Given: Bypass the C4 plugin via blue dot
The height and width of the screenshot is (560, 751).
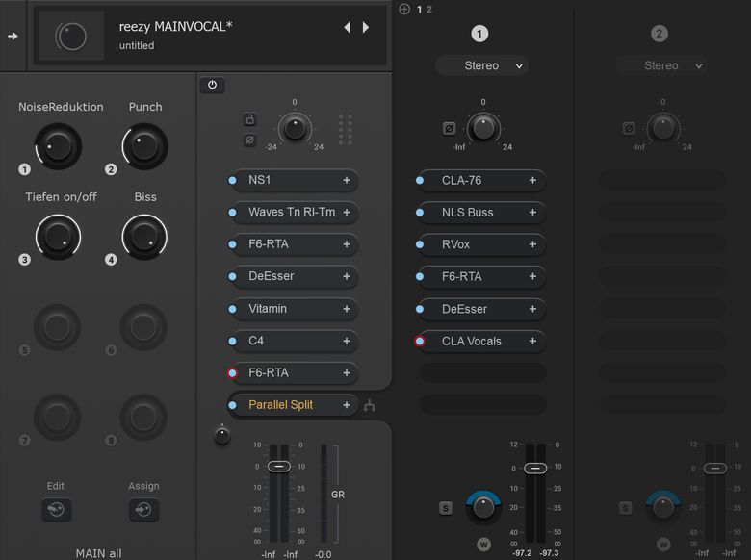Looking at the screenshot, I should tap(232, 341).
